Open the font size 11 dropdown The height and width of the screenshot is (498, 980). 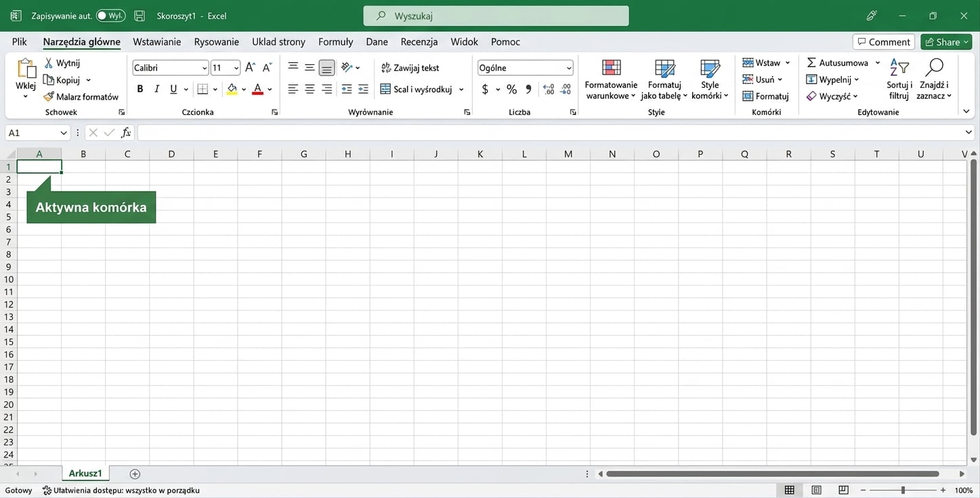pos(236,68)
